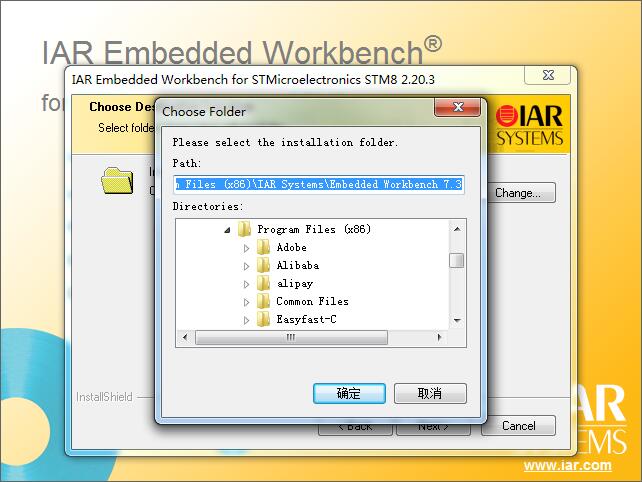Select the "Adobe" directory name
642x482 pixels.
[x=292, y=247]
